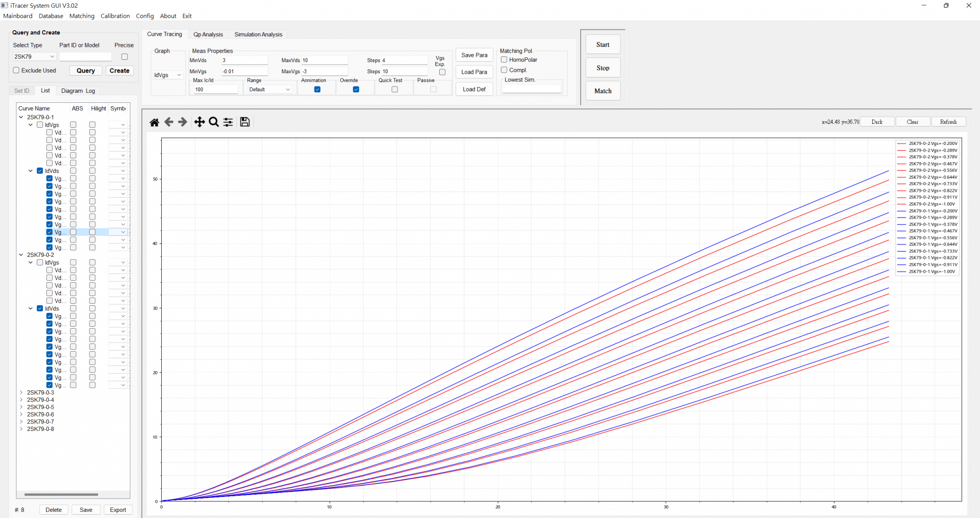Open the Config menu
The width and height of the screenshot is (980, 518).
point(145,16)
